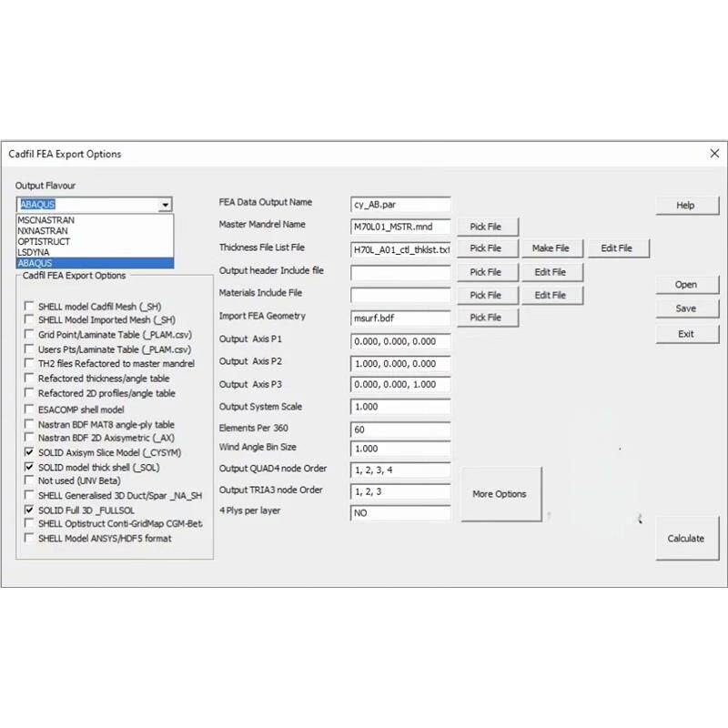Run Calculate
Screen dimensions: 728x728
coord(687,538)
